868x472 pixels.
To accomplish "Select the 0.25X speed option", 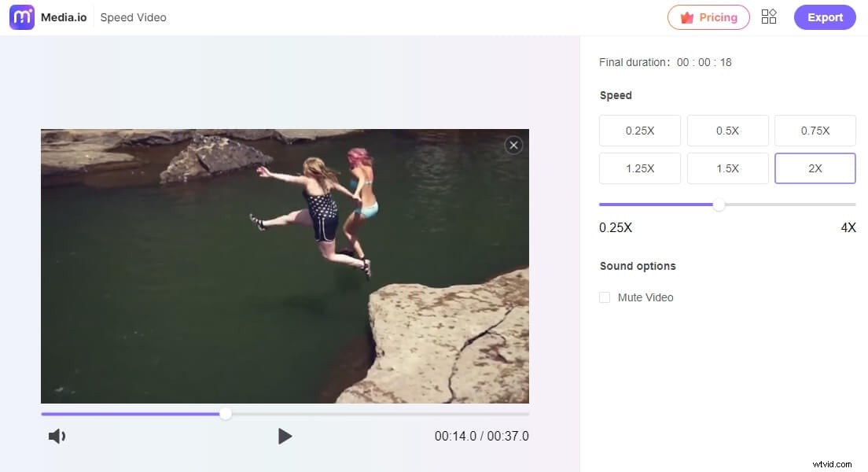I will 639,131.
